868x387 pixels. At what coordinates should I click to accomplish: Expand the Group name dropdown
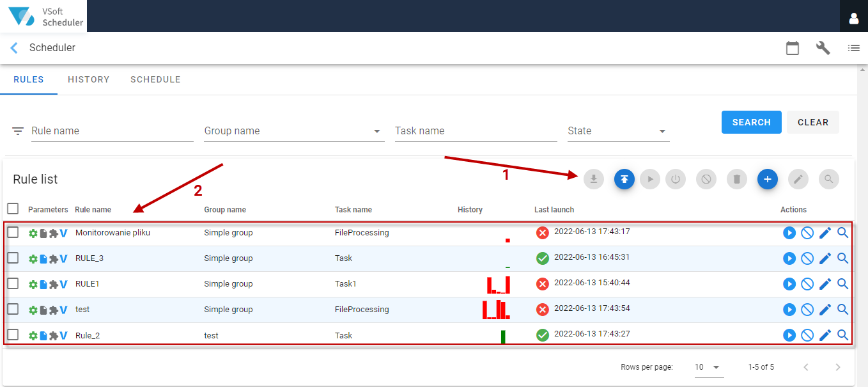coord(294,131)
